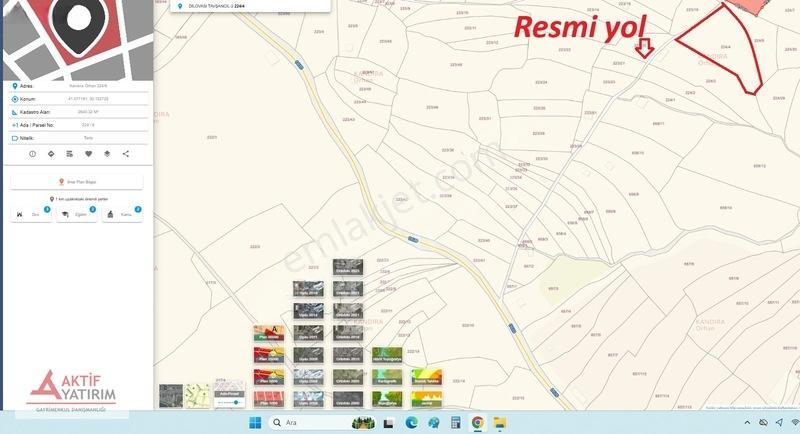Click the Adres pin icon
800x434 pixels.
point(15,86)
